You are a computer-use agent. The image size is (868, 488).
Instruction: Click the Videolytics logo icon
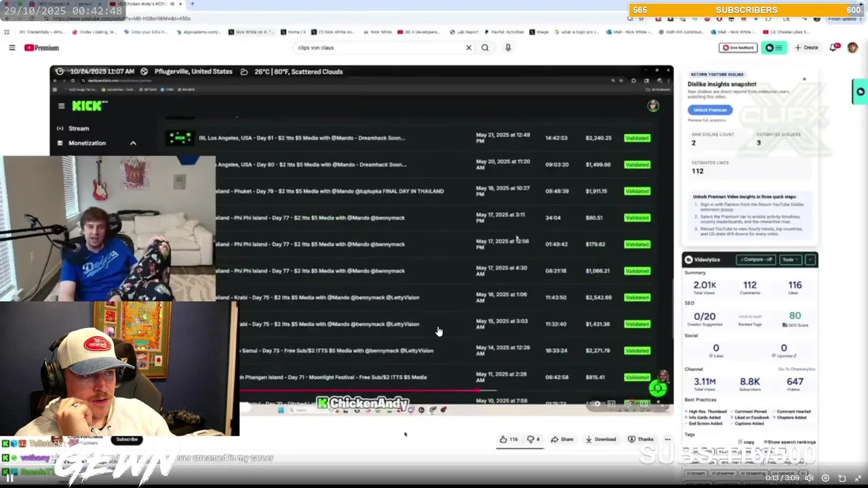688,260
